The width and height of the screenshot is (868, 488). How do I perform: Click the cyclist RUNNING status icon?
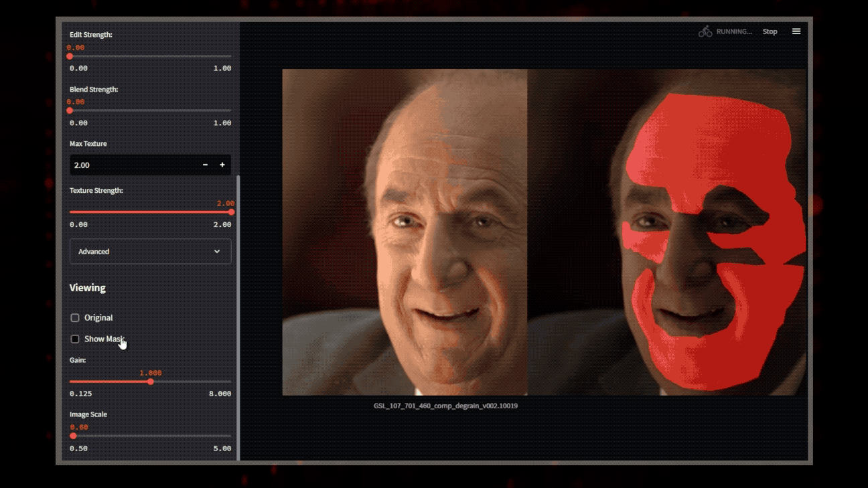(704, 31)
